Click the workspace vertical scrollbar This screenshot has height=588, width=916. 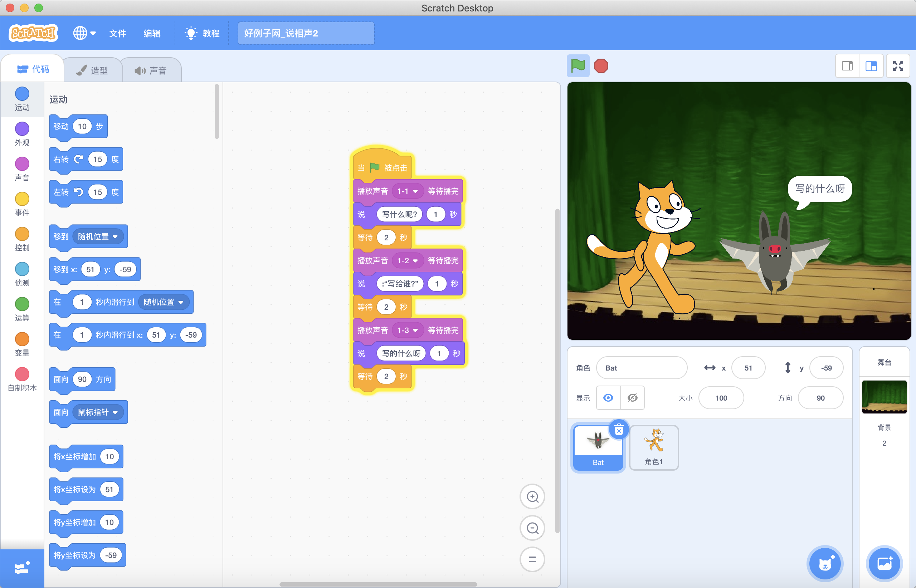click(557, 371)
